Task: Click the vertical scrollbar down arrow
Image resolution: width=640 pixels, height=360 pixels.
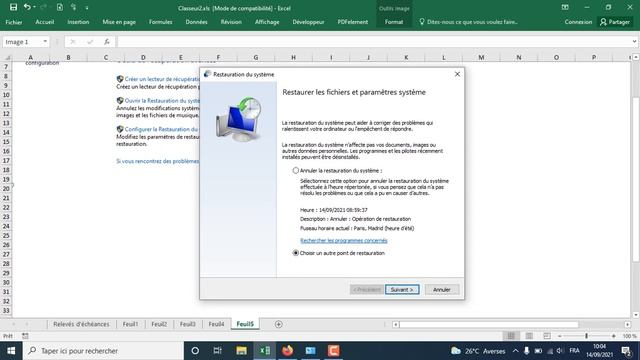Action: point(636,315)
